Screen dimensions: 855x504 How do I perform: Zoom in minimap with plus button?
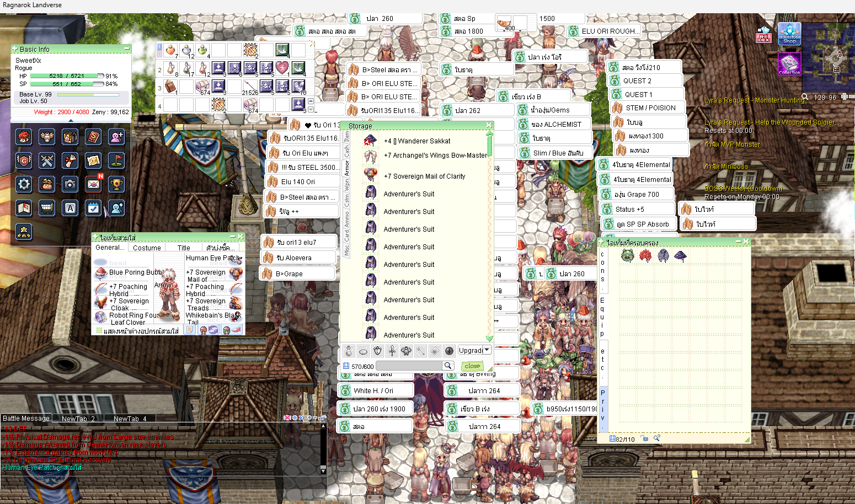pyautogui.click(x=844, y=97)
